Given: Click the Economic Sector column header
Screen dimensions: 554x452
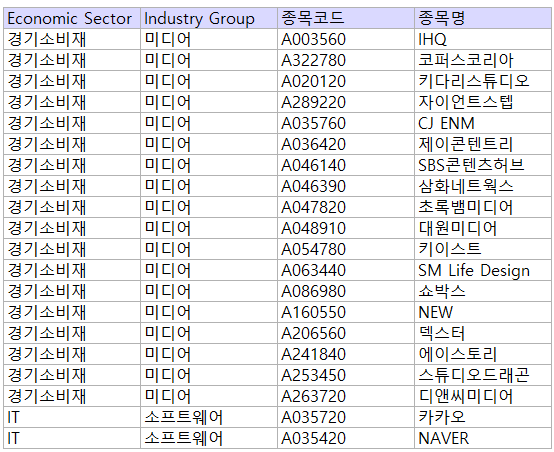Looking at the screenshot, I should (x=72, y=18).
